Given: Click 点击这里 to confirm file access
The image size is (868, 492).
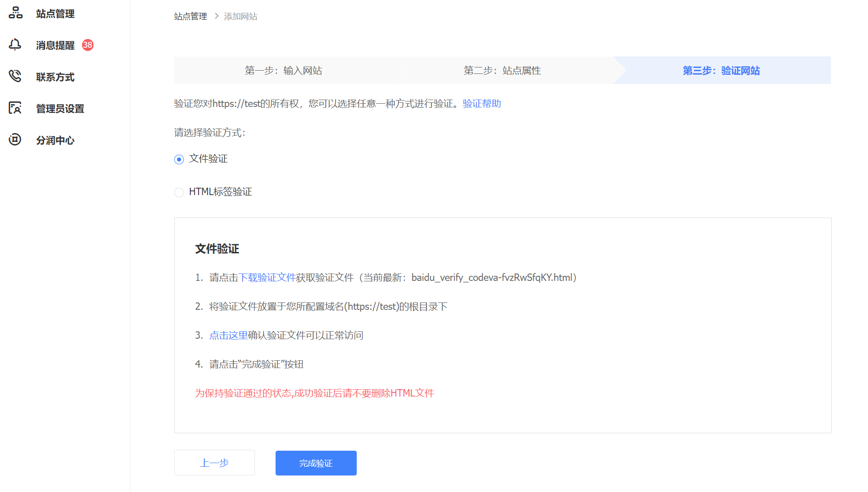Looking at the screenshot, I should tap(228, 335).
